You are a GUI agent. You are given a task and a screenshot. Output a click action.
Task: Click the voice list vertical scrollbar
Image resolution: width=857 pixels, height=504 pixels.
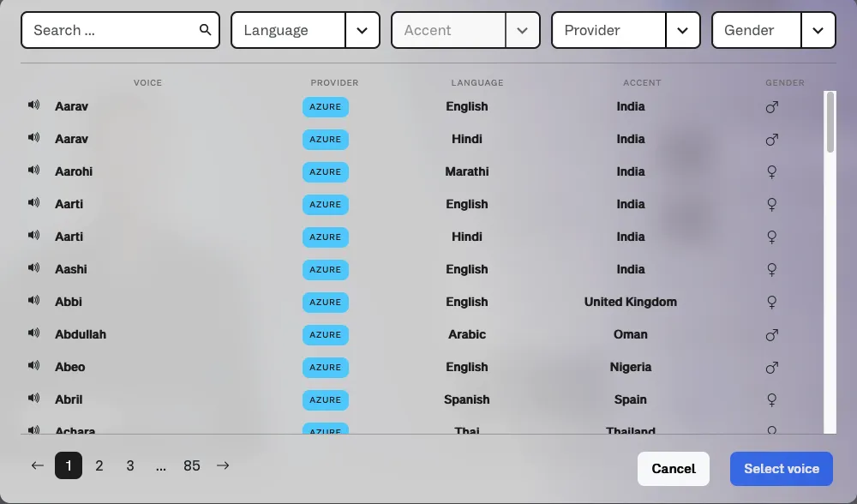[830, 122]
